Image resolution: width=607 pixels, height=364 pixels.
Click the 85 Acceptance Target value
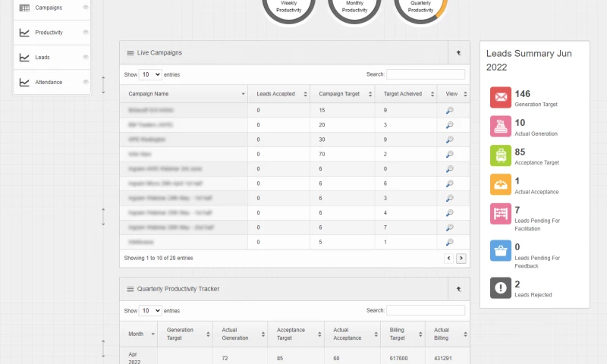pos(520,152)
